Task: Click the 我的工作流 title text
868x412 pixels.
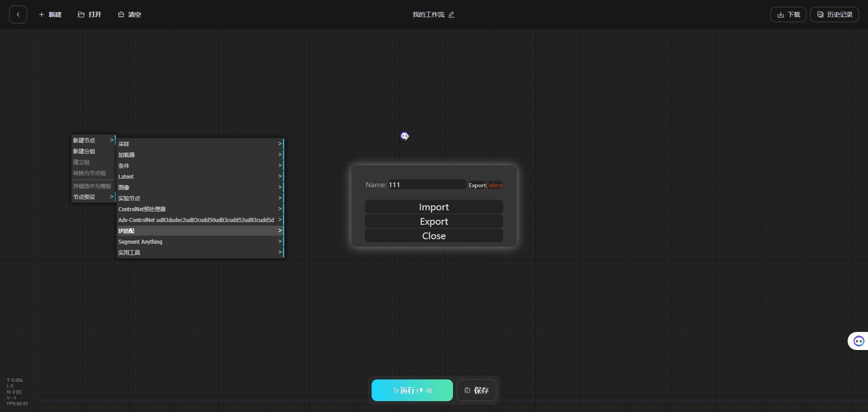Action: click(x=428, y=14)
